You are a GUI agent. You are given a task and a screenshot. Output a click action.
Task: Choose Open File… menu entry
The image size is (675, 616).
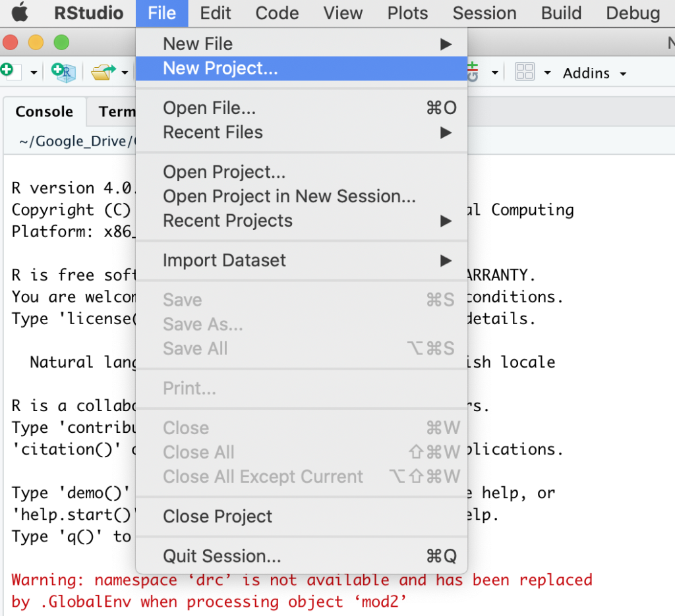[301, 108]
